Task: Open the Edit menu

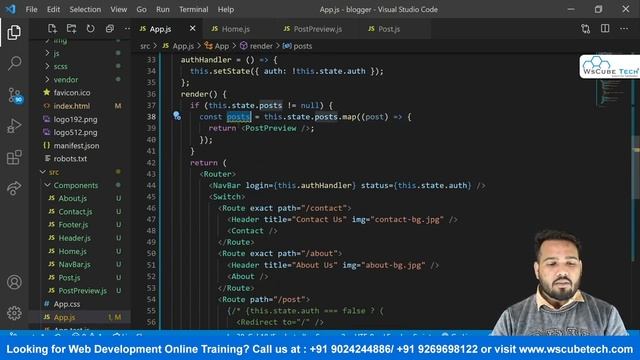Action: [53, 9]
